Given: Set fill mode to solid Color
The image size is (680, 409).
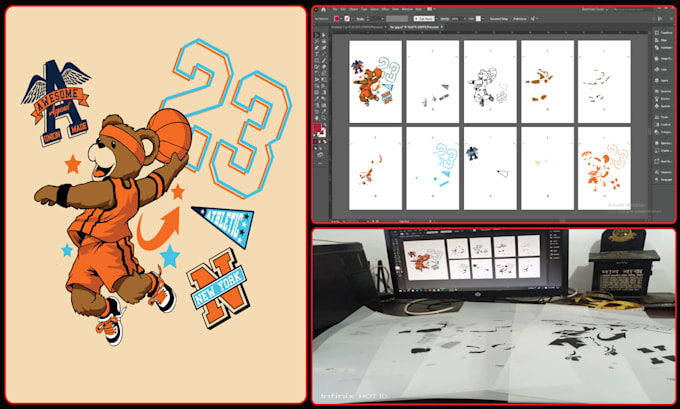Looking at the screenshot, I should [x=315, y=141].
